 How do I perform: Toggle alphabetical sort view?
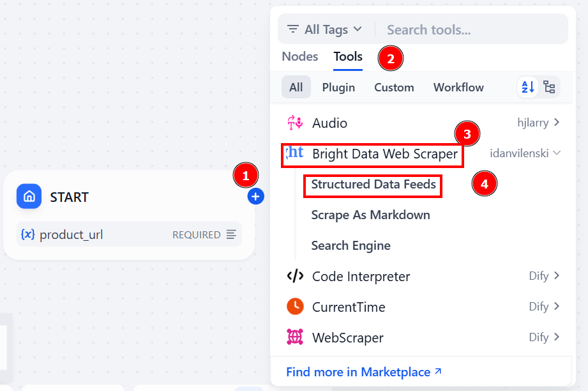tap(528, 88)
